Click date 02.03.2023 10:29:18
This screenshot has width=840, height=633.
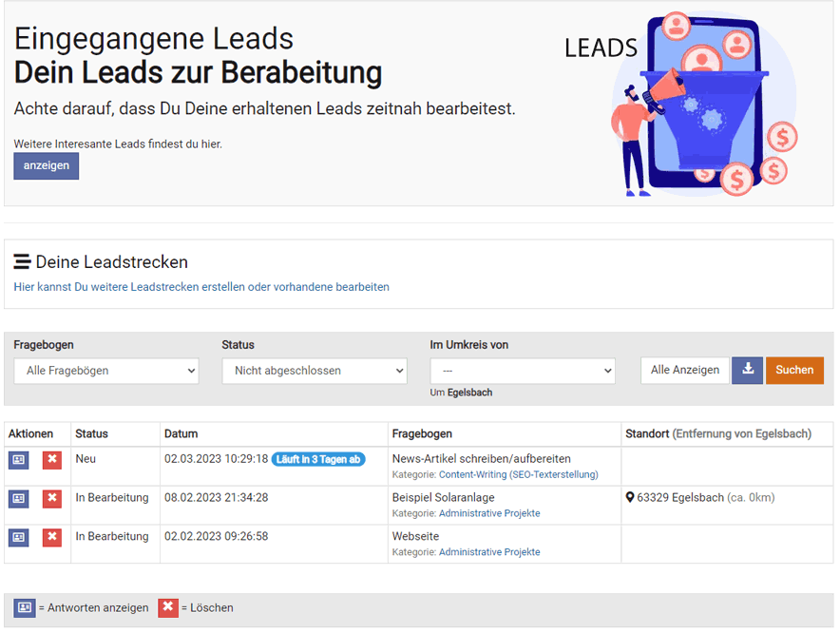pos(216,459)
